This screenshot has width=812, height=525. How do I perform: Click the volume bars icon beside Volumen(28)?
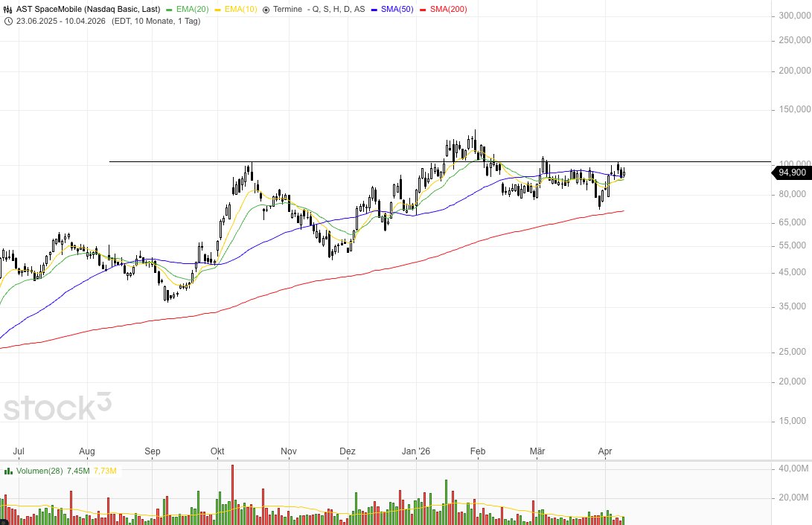pyautogui.click(x=8, y=471)
